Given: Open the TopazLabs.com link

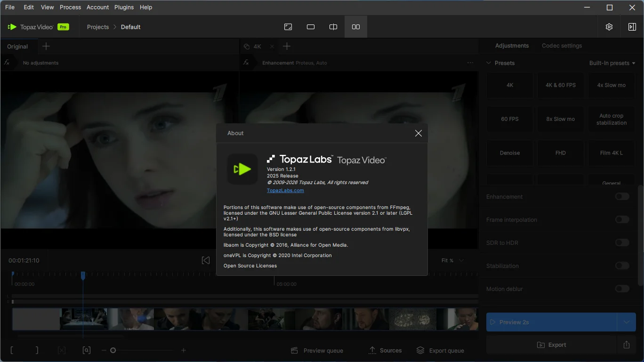Looking at the screenshot, I should pyautogui.click(x=285, y=191).
